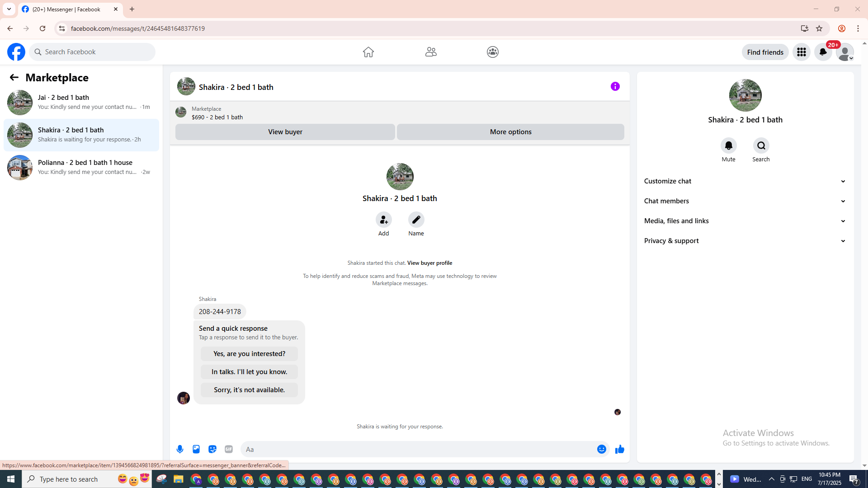Open Polianna · 2 bed 1 bath house chat

click(81, 167)
